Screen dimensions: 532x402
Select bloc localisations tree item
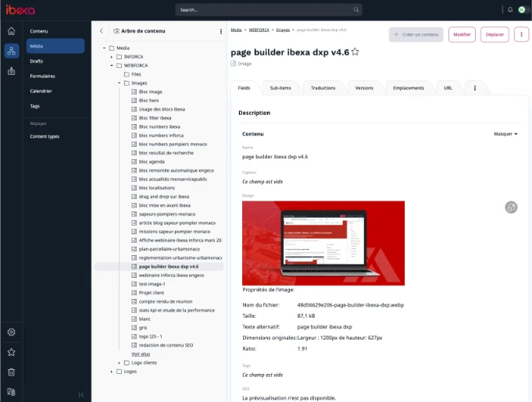click(x=157, y=188)
